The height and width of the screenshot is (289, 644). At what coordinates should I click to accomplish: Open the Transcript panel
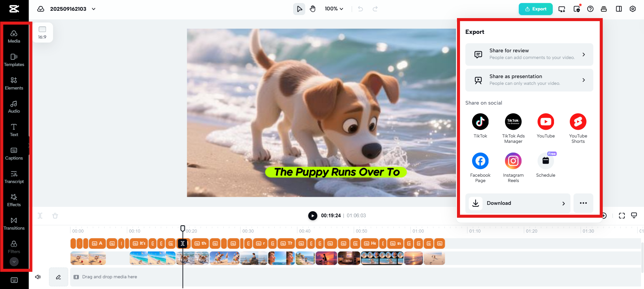pyautogui.click(x=14, y=177)
